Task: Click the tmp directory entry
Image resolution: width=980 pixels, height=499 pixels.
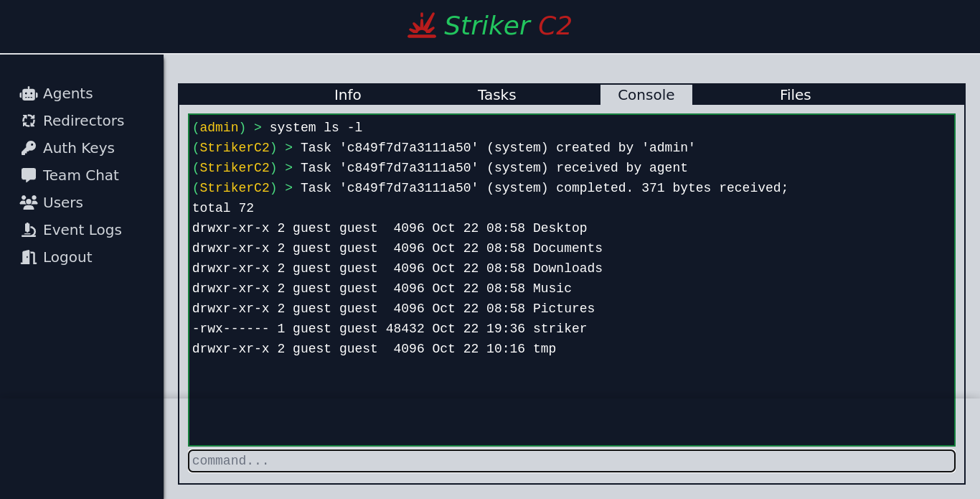Action: click(x=374, y=349)
